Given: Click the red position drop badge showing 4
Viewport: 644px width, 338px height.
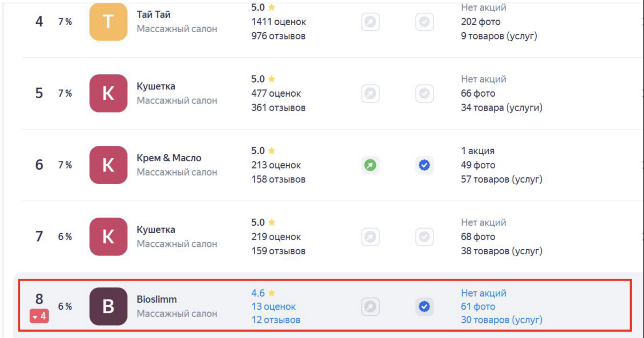Looking at the screenshot, I should [x=39, y=316].
